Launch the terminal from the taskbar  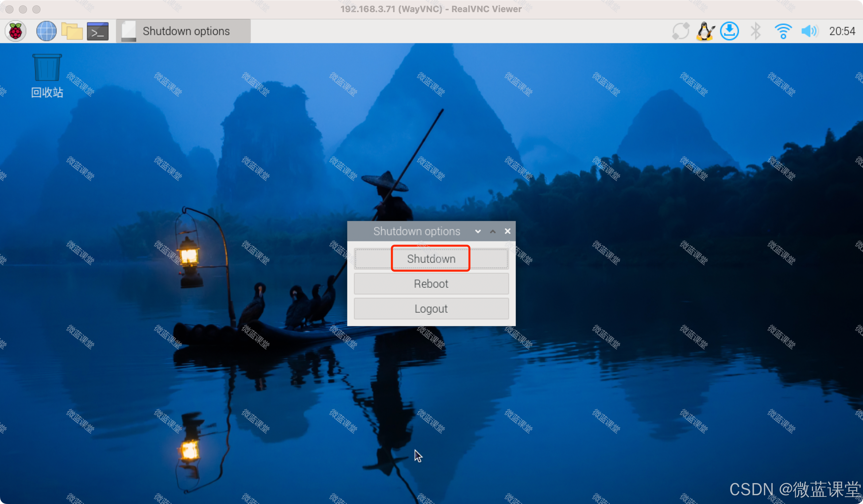pos(98,31)
